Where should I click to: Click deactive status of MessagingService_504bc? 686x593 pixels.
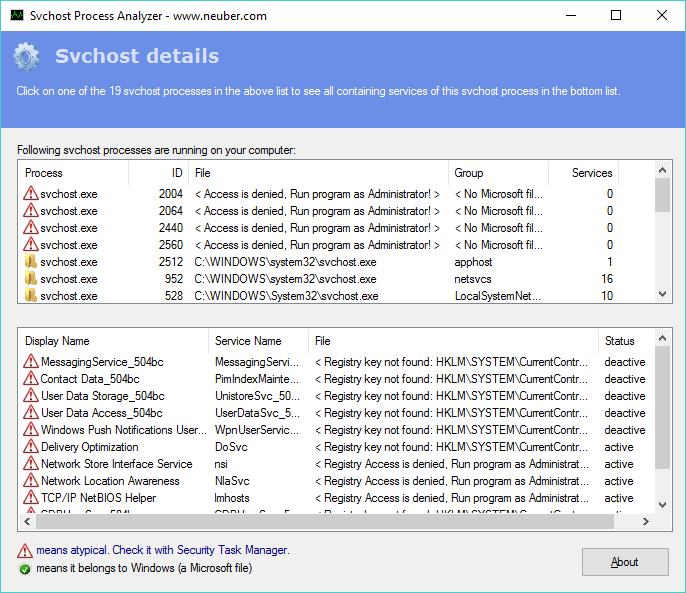[x=625, y=362]
